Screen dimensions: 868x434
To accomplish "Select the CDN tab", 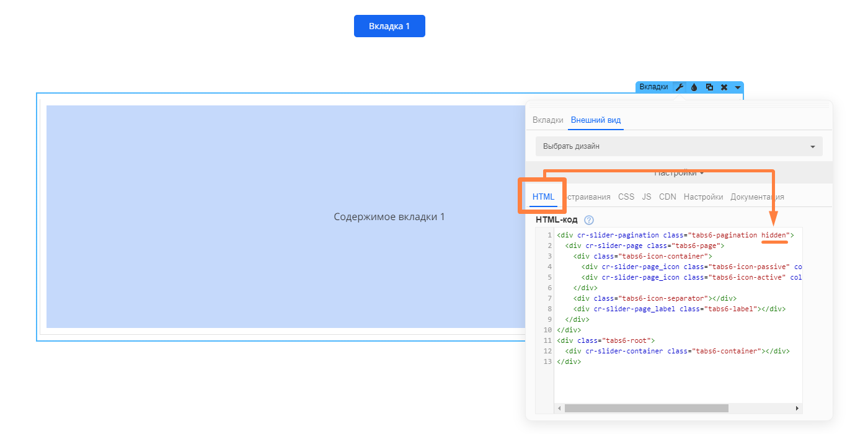I will [668, 197].
